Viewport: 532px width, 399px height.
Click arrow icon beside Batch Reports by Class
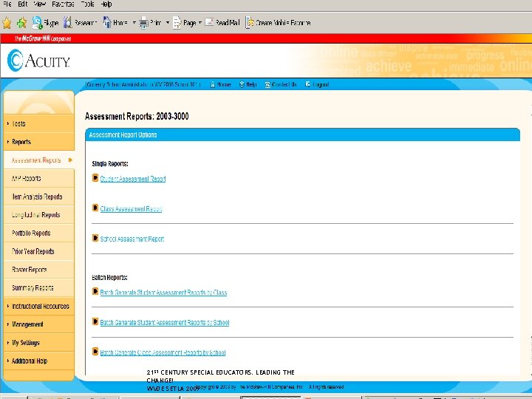[x=95, y=291]
